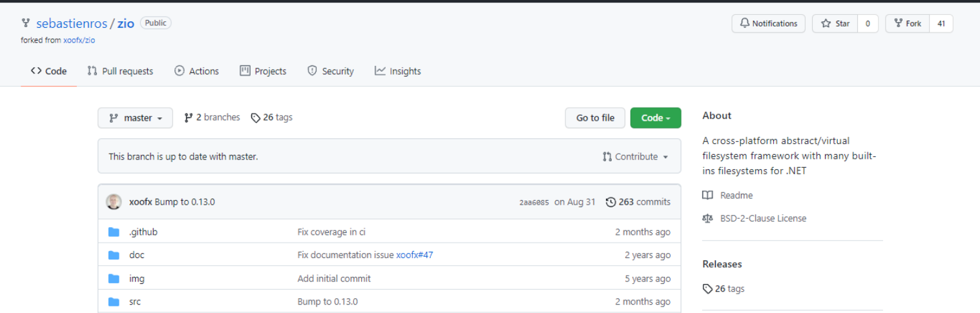
Task: Open the master branch dropdown
Action: pos(135,118)
